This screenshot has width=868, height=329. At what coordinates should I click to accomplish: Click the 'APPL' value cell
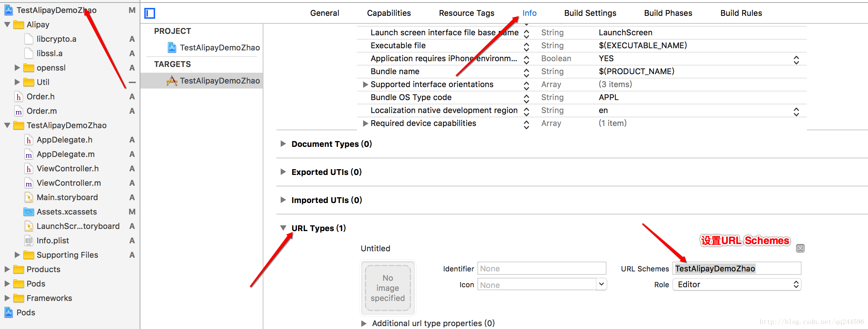[609, 97]
